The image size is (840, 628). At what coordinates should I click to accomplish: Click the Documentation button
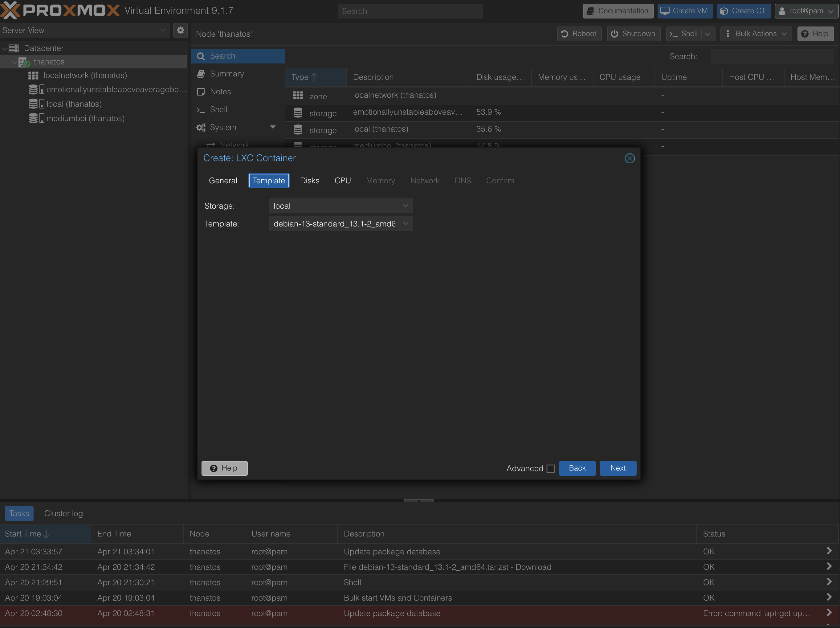(618, 11)
